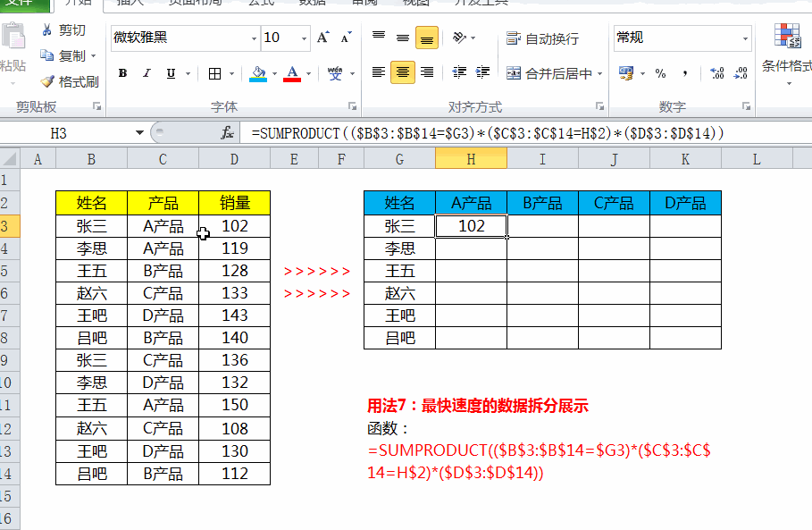812x530 pixels.
Task: Align text to top
Action: [x=379, y=38]
